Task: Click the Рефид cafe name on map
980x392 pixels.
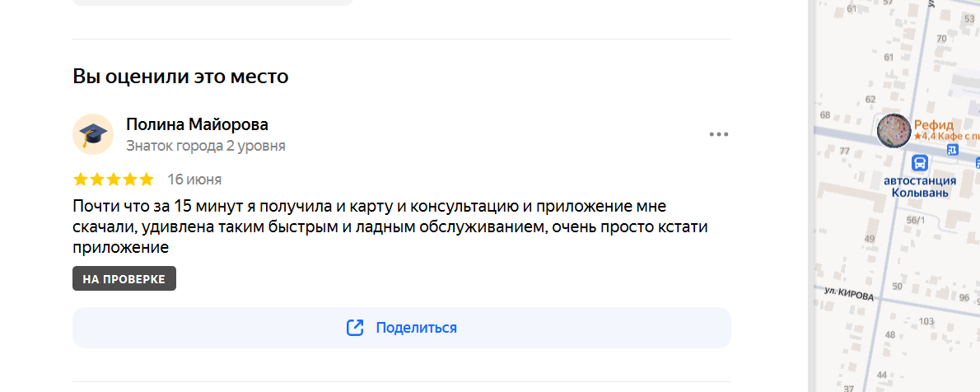Action: 934,124
